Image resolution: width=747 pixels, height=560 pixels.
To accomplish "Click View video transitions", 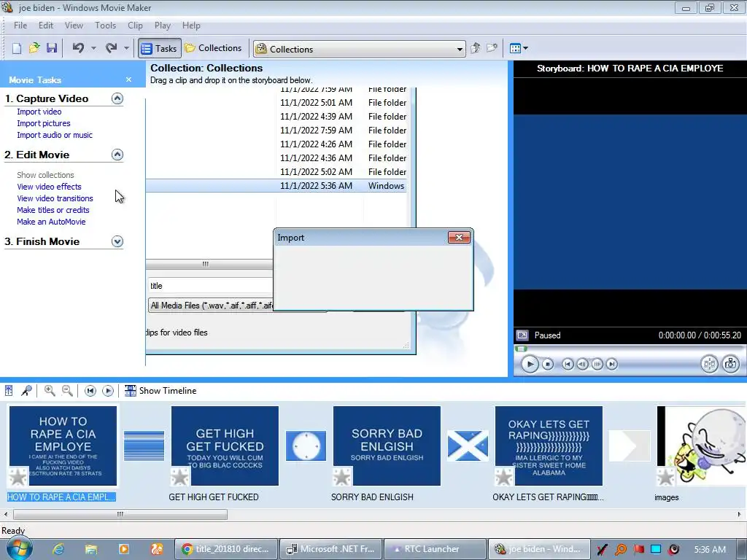I will 55,198.
